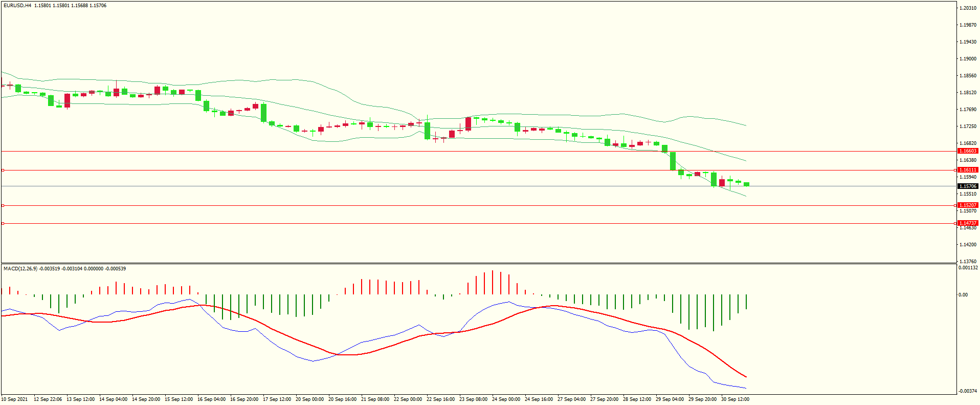The image size is (980, 405).
Task: Click the 16 Sep 20:00 time label
Action: [x=244, y=399]
